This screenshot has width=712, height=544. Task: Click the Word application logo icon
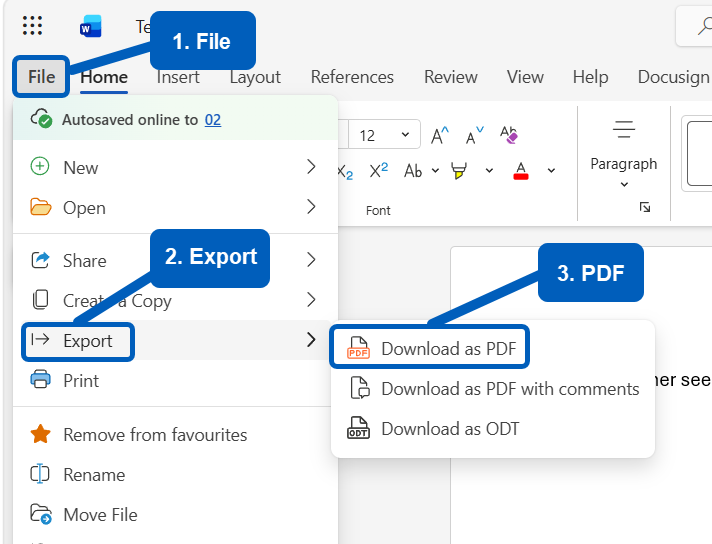90,26
